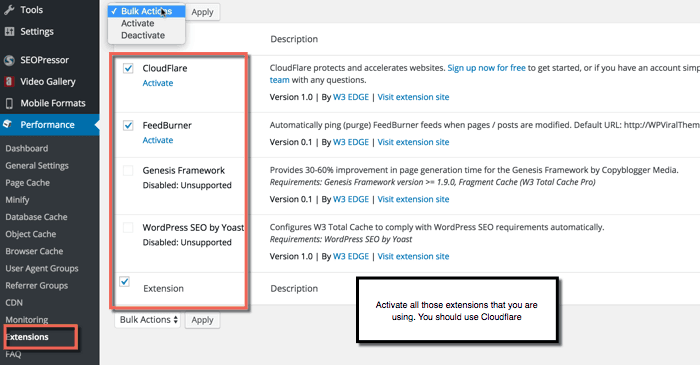The width and height of the screenshot is (700, 365).
Task: Open the Object Cache submenu
Action: pyautogui.click(x=31, y=234)
